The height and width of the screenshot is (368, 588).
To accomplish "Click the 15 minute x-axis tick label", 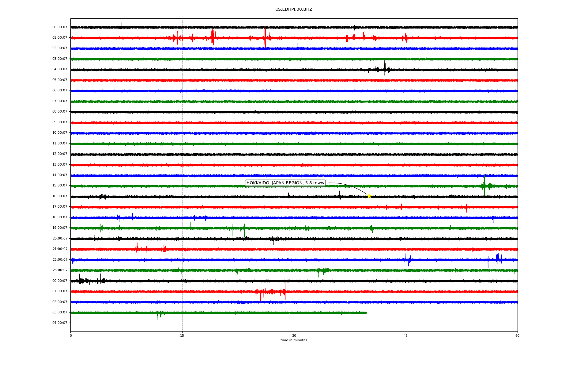I will coord(182,335).
